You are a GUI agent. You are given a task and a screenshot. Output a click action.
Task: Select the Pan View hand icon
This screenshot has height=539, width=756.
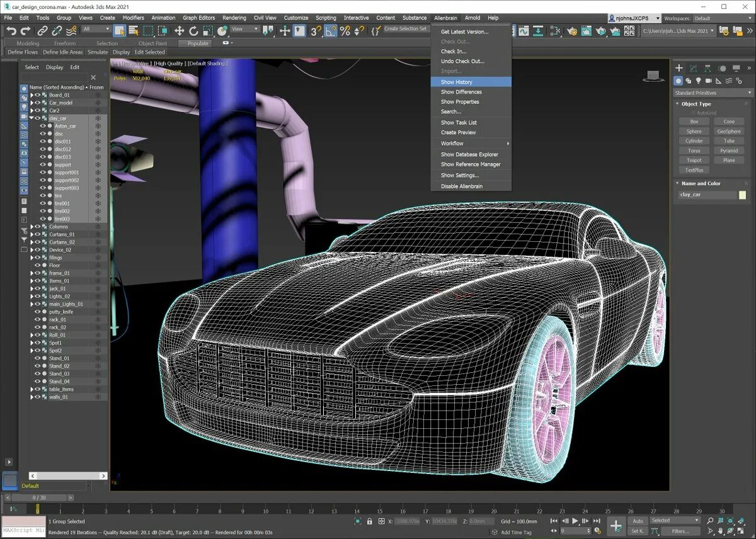coord(722,531)
